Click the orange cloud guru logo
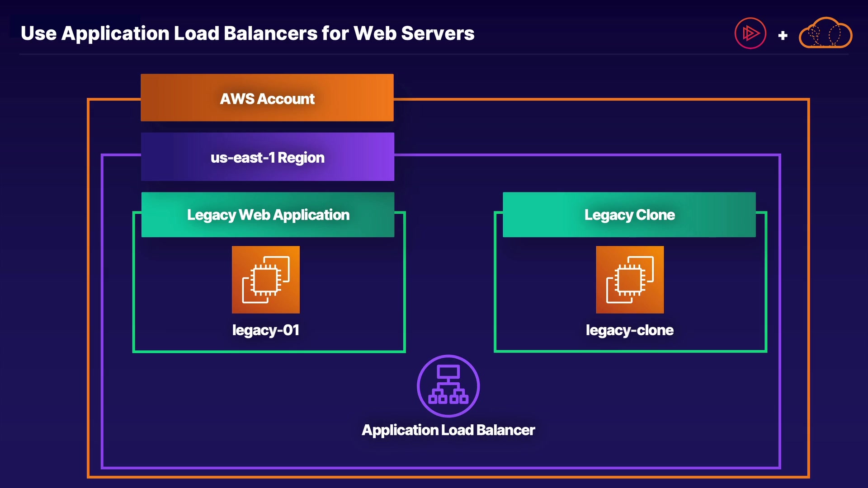 [x=826, y=33]
